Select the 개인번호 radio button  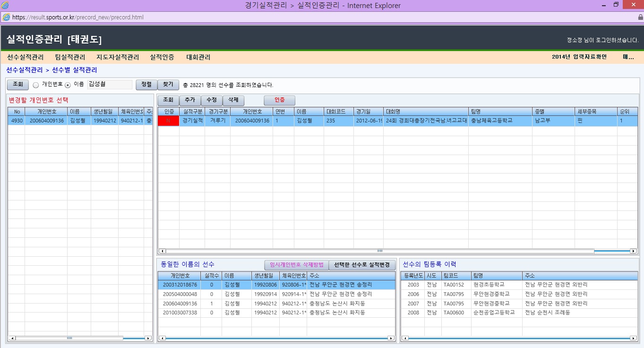(36, 85)
